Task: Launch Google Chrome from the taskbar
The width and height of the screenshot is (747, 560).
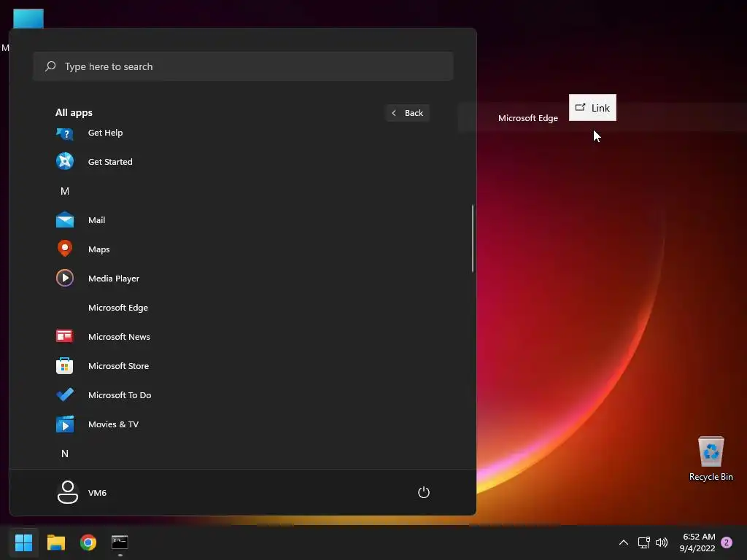Action: pyautogui.click(x=88, y=542)
